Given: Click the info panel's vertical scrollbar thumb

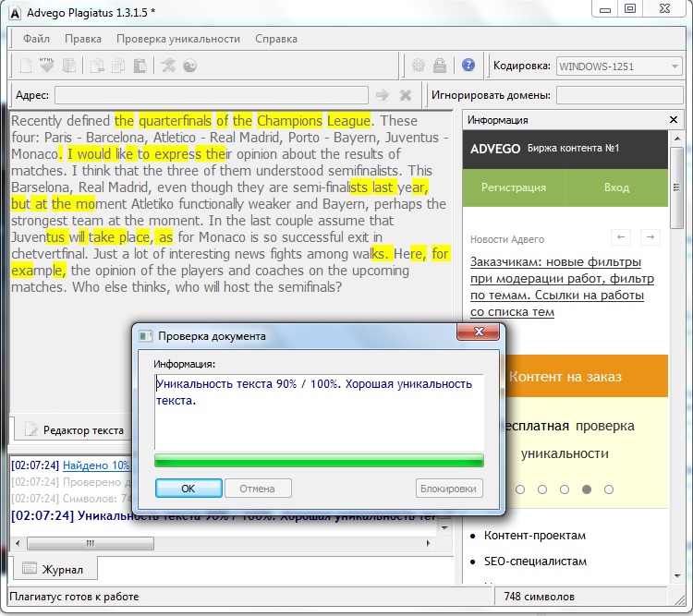Looking at the screenshot, I should pos(676,187).
